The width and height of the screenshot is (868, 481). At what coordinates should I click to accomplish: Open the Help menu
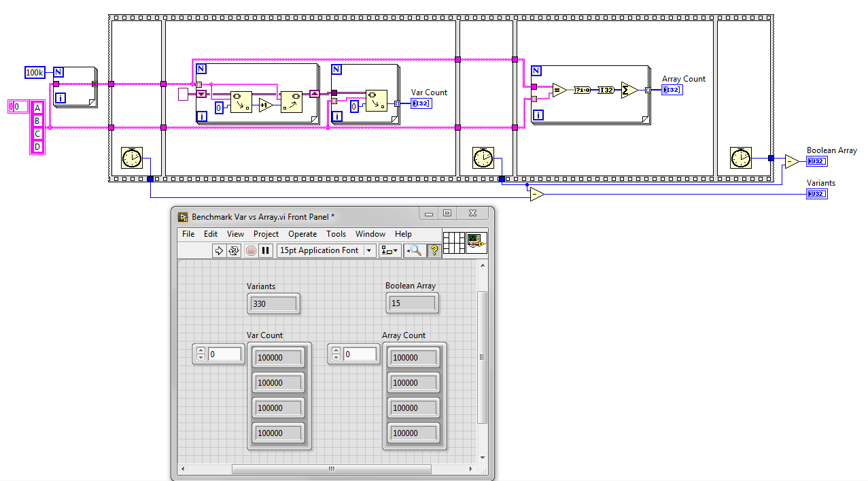403,234
